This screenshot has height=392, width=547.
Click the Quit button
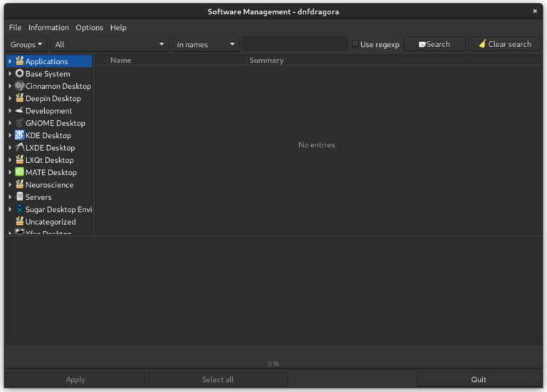point(479,379)
